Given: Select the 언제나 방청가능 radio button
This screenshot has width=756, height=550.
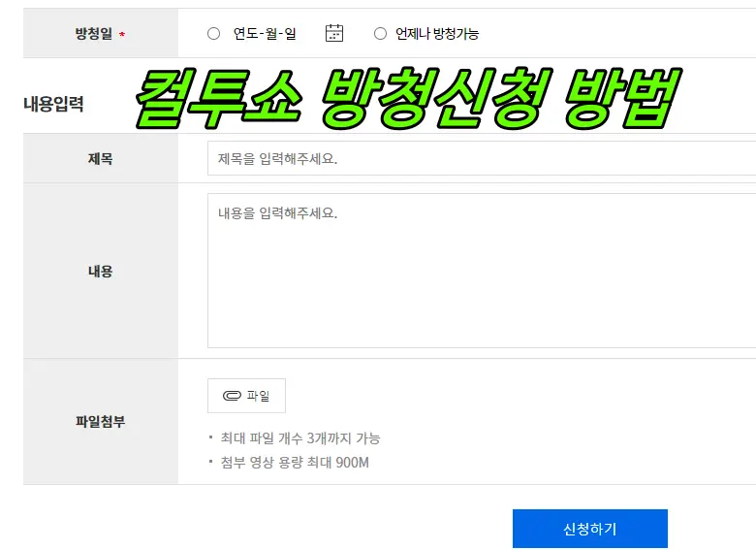Looking at the screenshot, I should 380,34.
